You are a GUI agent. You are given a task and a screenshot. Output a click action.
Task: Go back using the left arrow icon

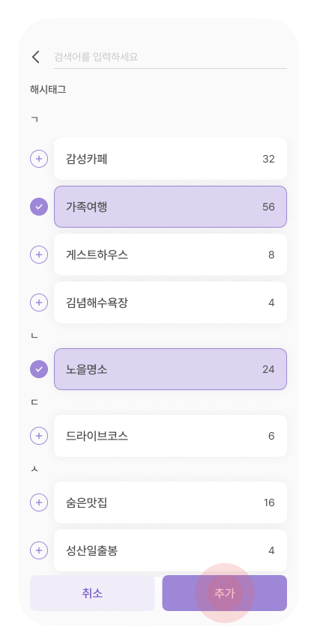[36, 57]
